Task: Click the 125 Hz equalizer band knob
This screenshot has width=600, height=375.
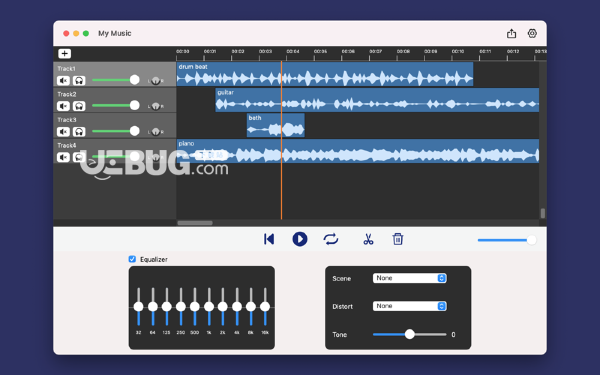Action: (x=166, y=307)
